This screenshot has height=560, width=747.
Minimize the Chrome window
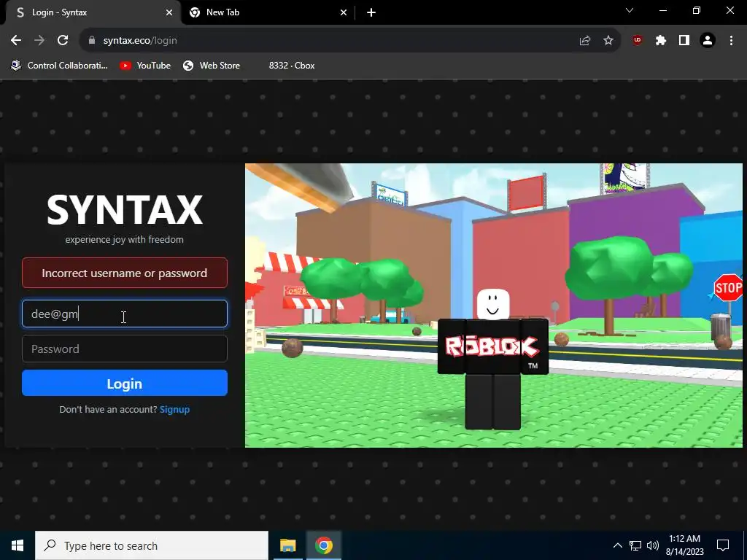pos(662,10)
